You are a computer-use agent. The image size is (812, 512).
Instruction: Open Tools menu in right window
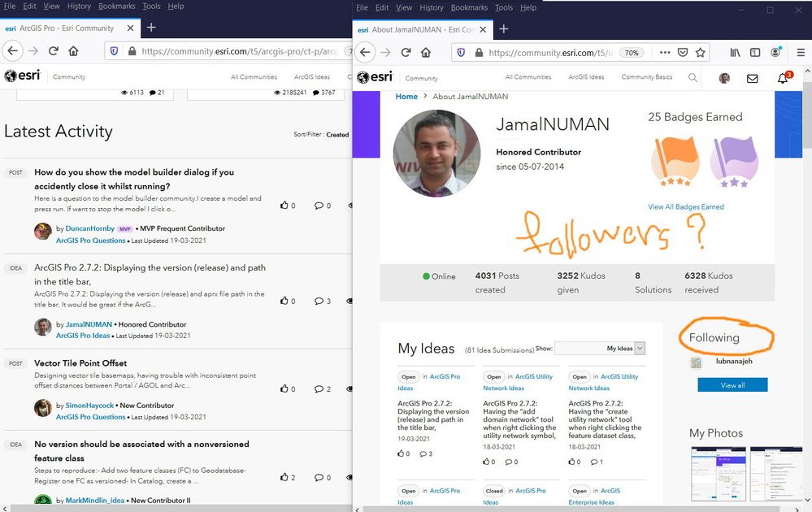(x=504, y=8)
